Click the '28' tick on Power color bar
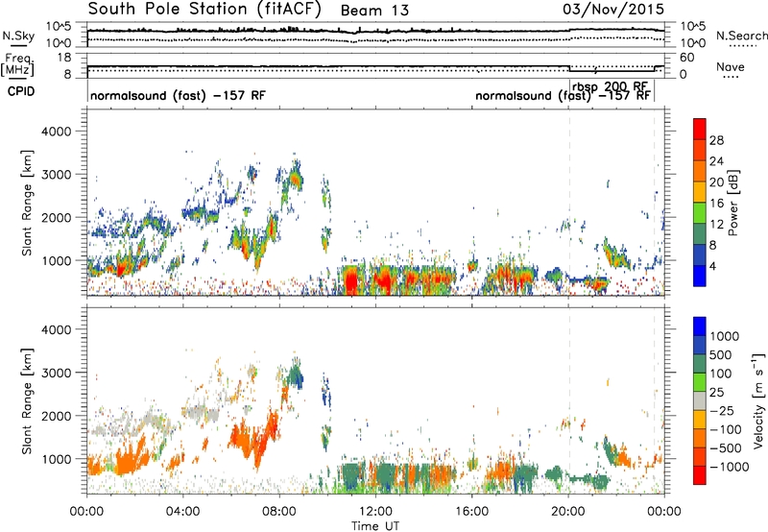 click(x=716, y=140)
